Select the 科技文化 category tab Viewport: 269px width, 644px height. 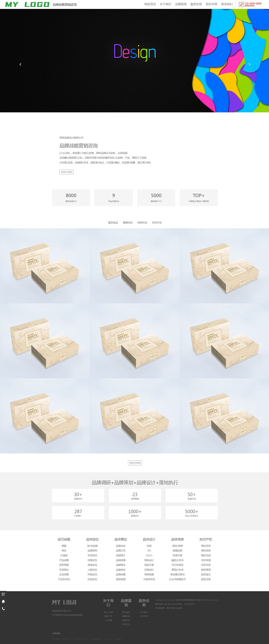click(x=157, y=223)
